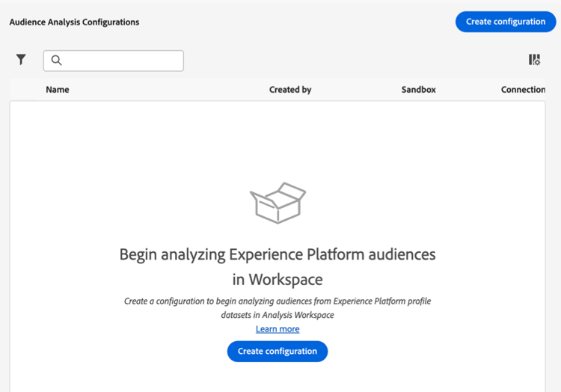Viewport: 561px width, 392px height.
Task: Click the empty open box illustration
Action: 278,202
